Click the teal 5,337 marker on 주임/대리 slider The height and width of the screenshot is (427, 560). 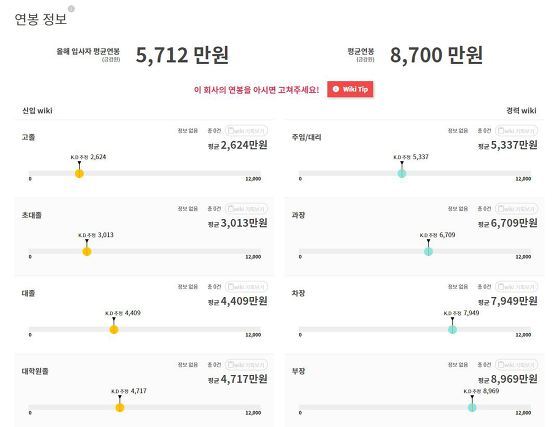(402, 174)
